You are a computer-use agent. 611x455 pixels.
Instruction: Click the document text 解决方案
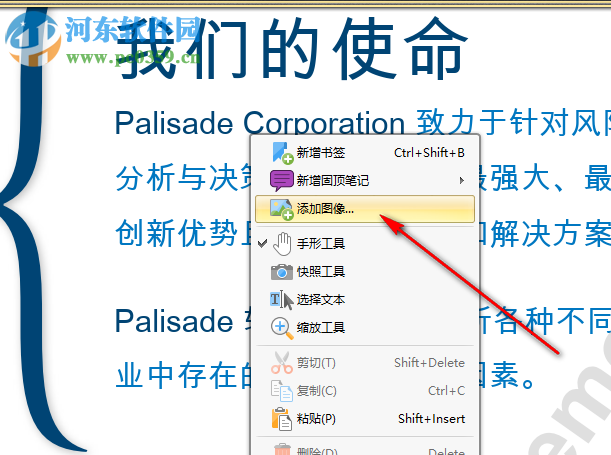pyautogui.click(x=551, y=234)
